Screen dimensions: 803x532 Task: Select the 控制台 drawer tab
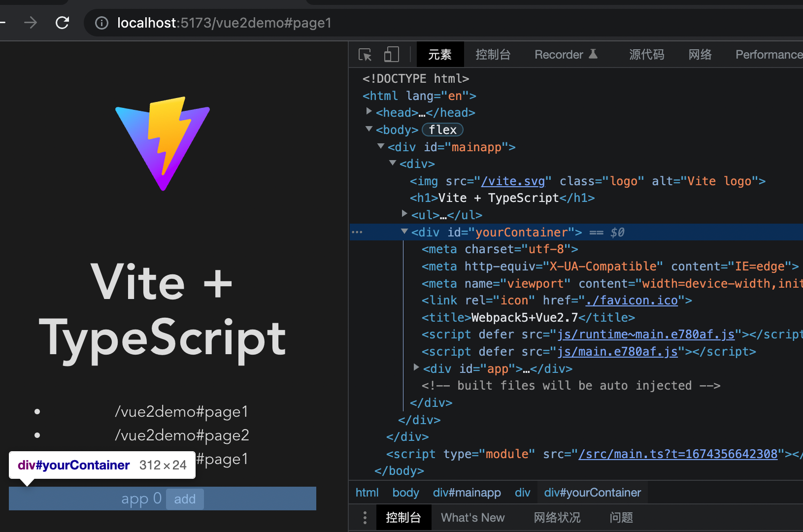(x=403, y=518)
